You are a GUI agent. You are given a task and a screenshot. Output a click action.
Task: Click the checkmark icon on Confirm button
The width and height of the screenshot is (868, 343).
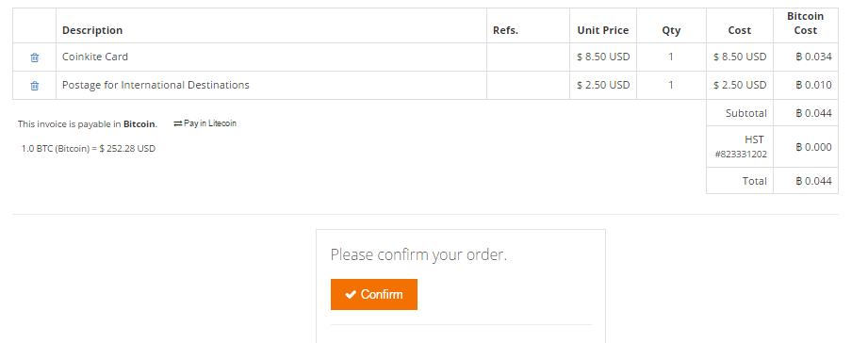351,294
